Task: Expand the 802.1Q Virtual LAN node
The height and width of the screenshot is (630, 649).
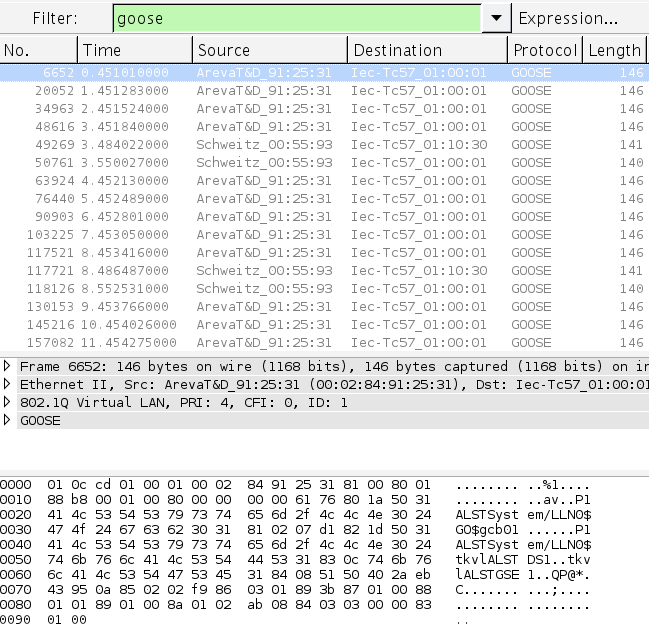Action: coord(7,402)
